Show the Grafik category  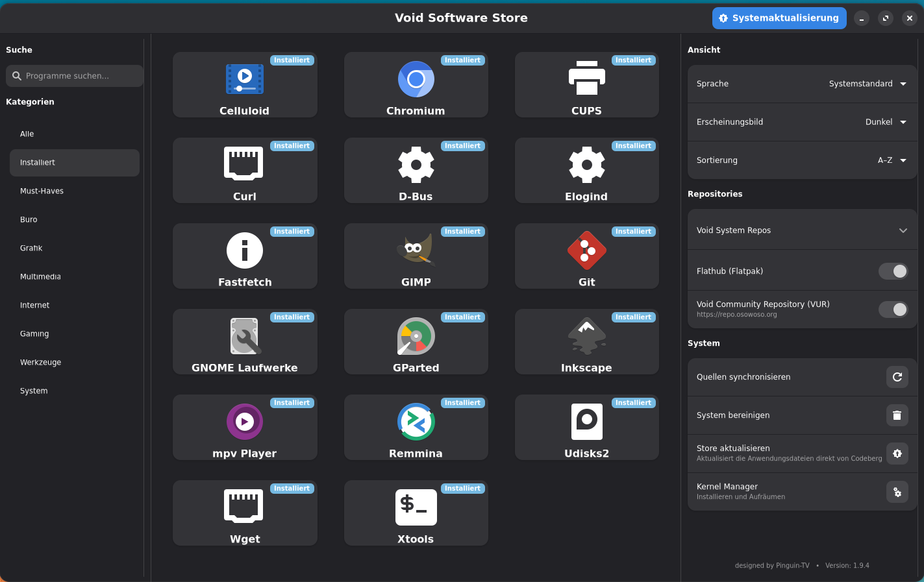click(75, 249)
